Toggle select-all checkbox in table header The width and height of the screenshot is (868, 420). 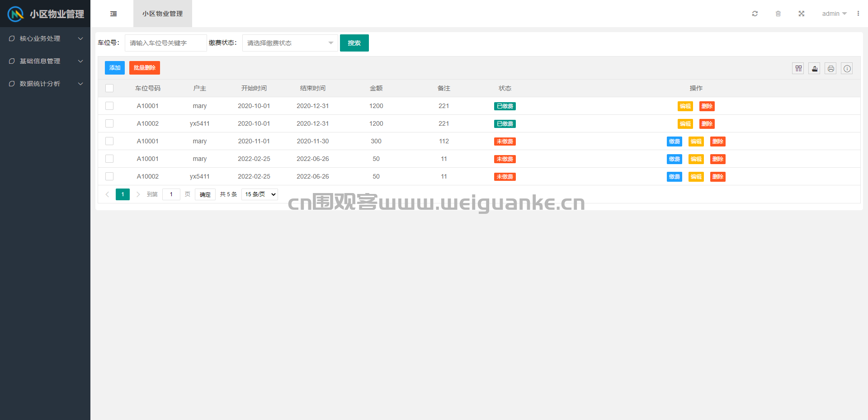109,88
